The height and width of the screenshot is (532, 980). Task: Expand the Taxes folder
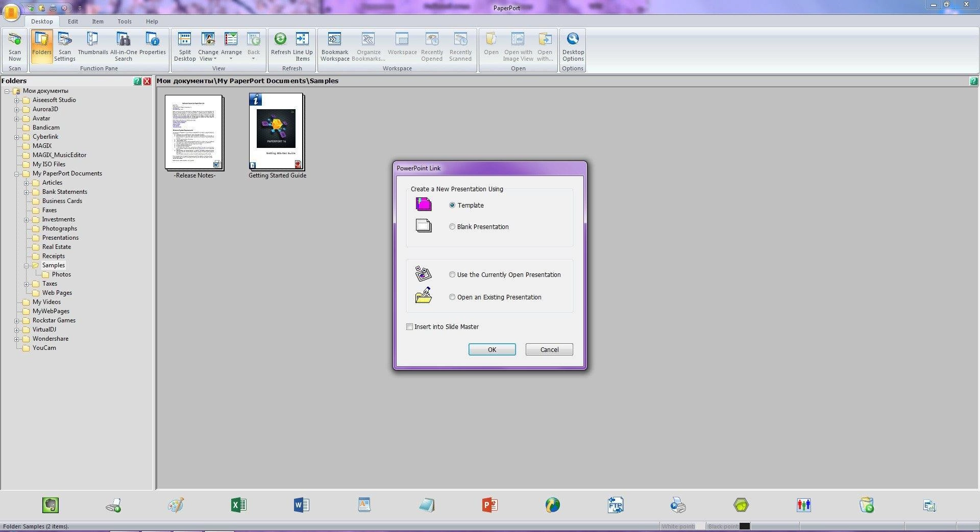click(x=27, y=284)
